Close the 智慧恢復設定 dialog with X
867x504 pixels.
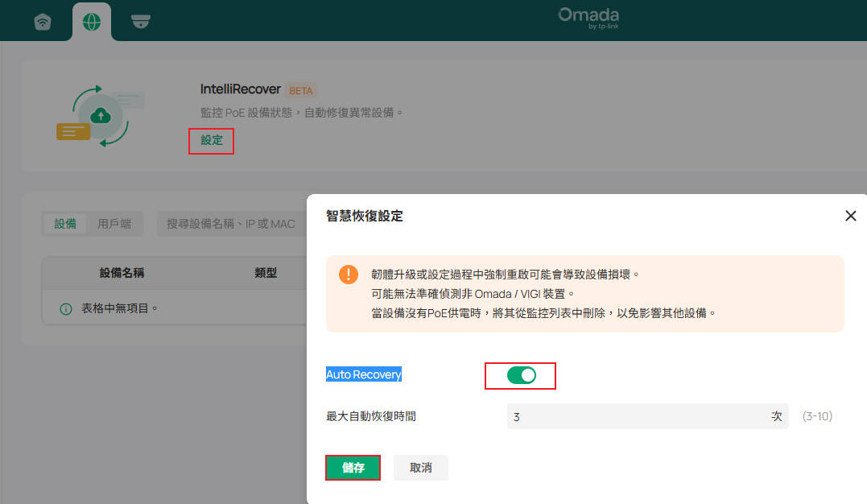pos(850,216)
